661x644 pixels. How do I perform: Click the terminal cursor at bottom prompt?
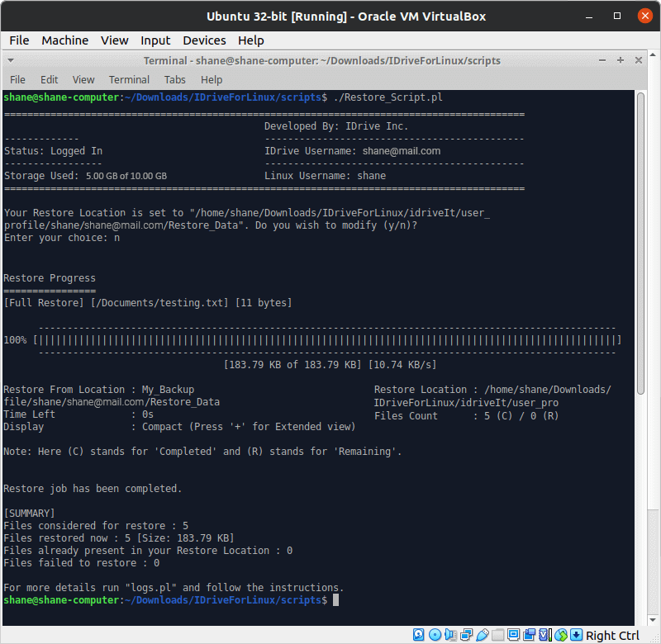tap(335, 599)
